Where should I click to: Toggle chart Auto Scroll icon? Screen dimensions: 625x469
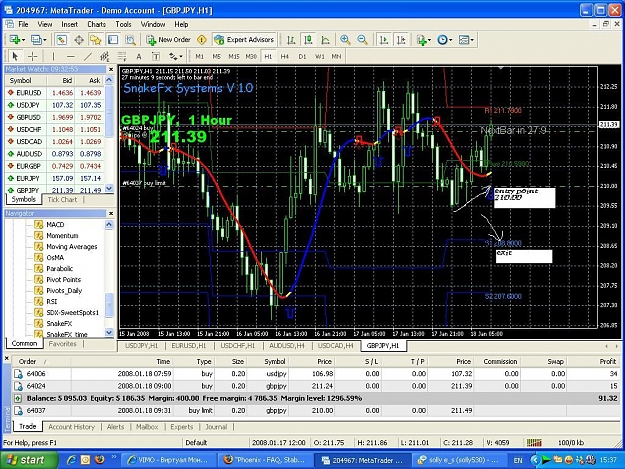pyautogui.click(x=383, y=40)
